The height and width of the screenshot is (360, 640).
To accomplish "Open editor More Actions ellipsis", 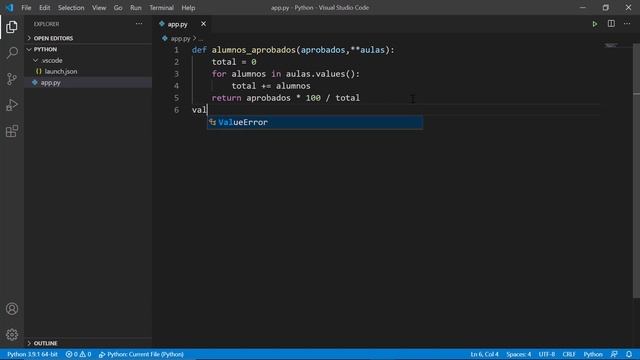I will [627, 24].
